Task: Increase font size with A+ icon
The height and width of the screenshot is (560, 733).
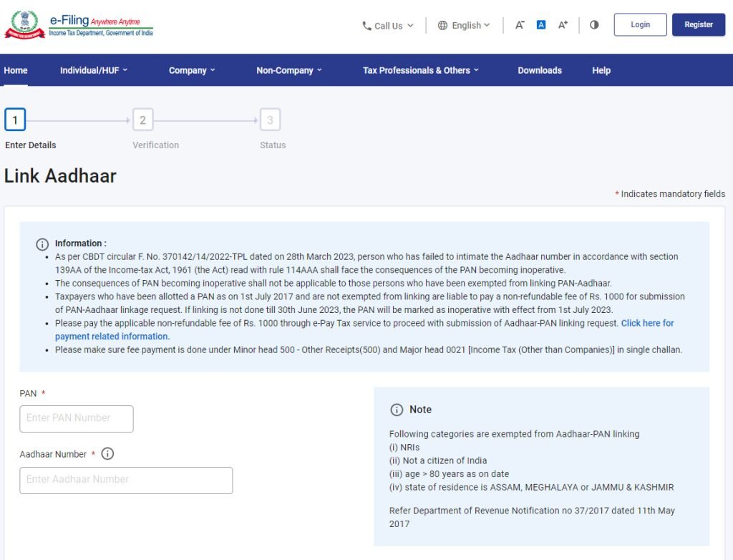Action: tap(563, 25)
